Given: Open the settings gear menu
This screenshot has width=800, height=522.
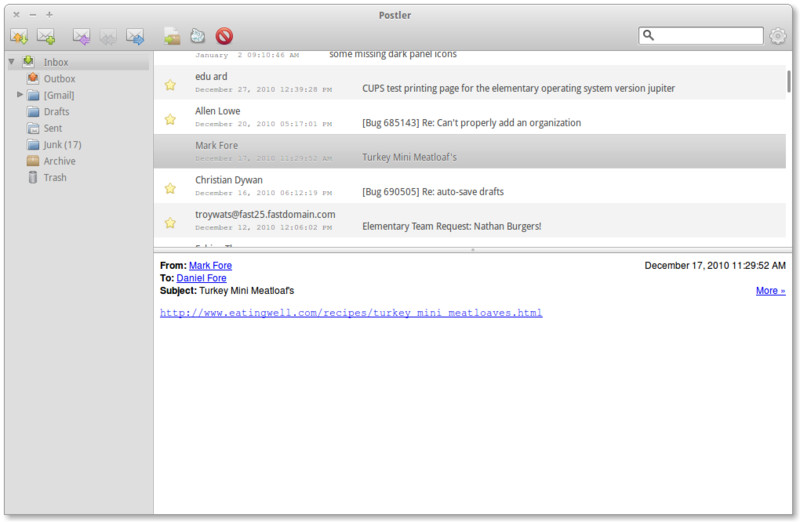Looking at the screenshot, I should click(778, 36).
